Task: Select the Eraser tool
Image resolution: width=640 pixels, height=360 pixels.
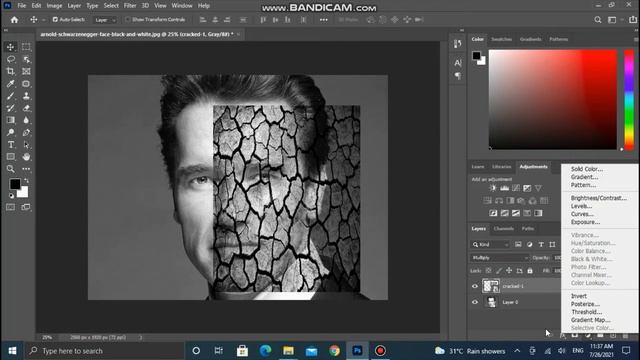Action: click(26, 108)
